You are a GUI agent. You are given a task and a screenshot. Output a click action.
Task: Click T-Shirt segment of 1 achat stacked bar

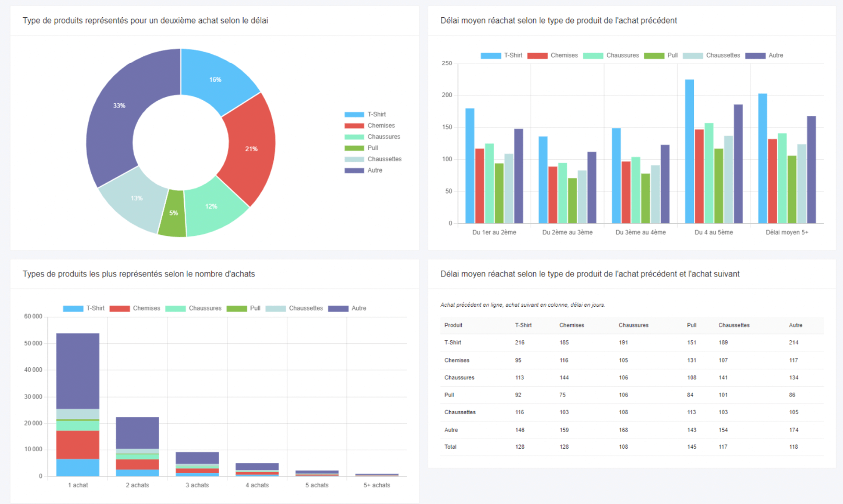(78, 467)
